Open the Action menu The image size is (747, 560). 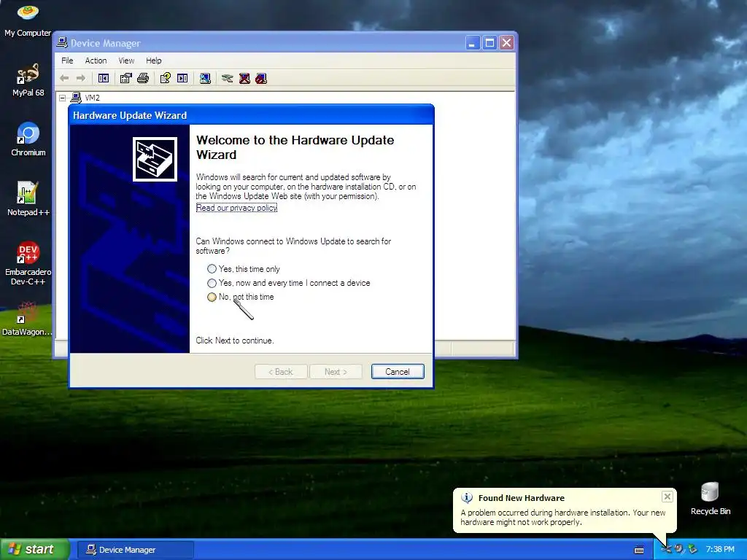[96, 61]
